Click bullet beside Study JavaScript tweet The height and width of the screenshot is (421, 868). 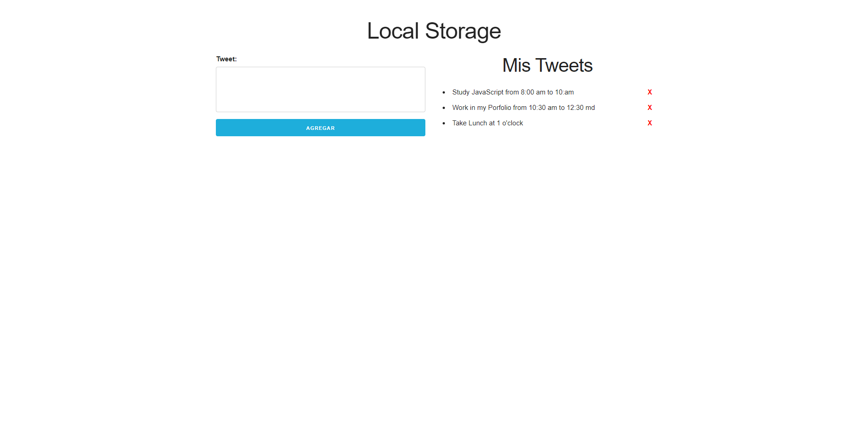pos(444,93)
